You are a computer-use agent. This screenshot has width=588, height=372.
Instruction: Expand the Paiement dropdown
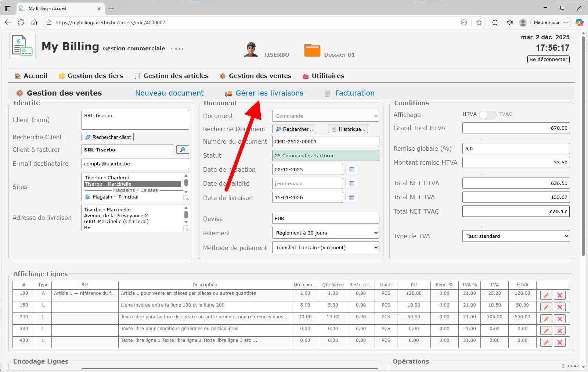pos(325,233)
